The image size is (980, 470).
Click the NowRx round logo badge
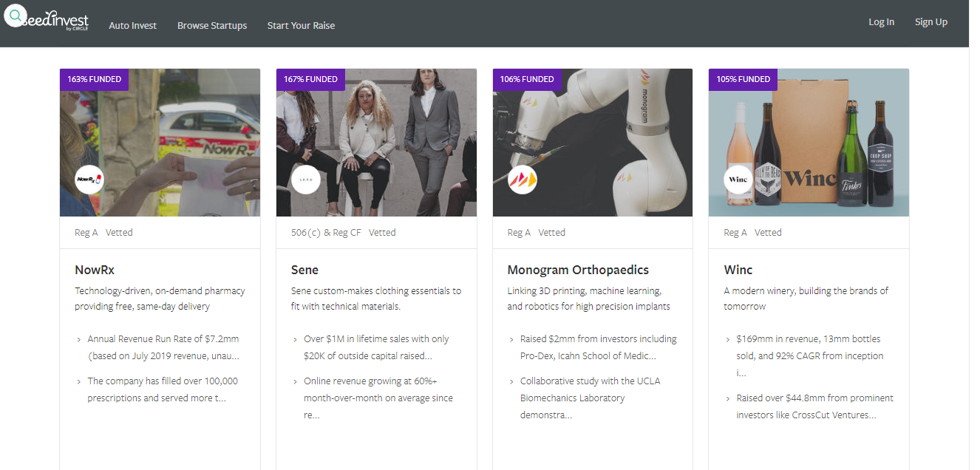coord(89,180)
